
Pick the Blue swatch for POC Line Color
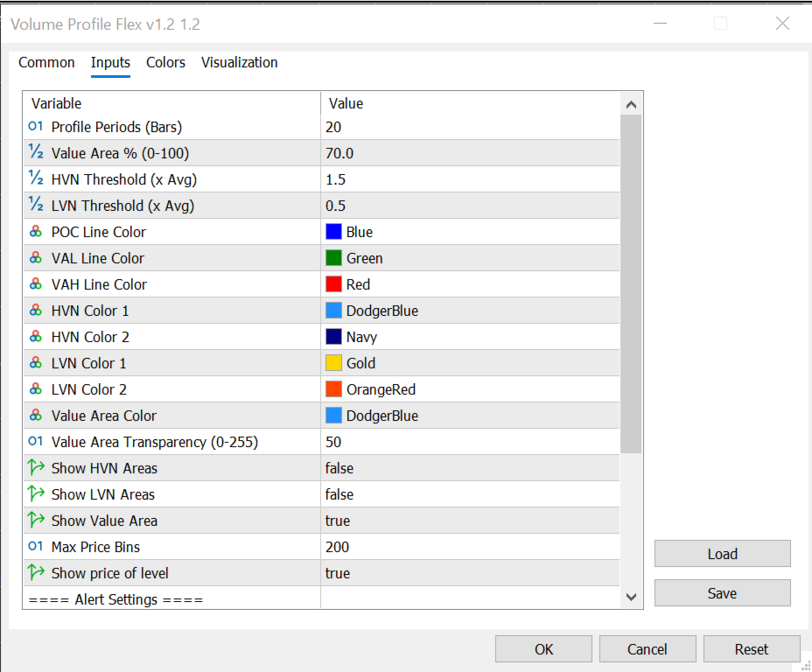pos(333,232)
